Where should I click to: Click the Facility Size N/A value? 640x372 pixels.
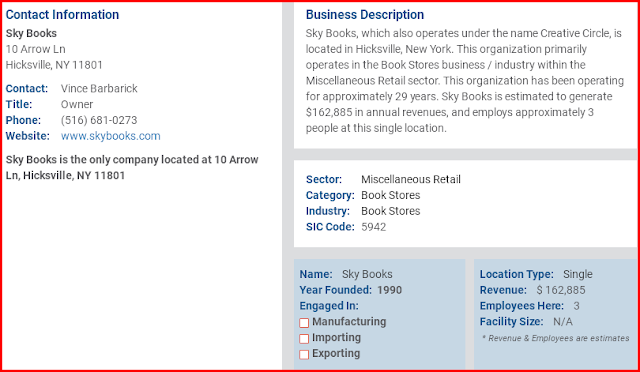tap(563, 322)
